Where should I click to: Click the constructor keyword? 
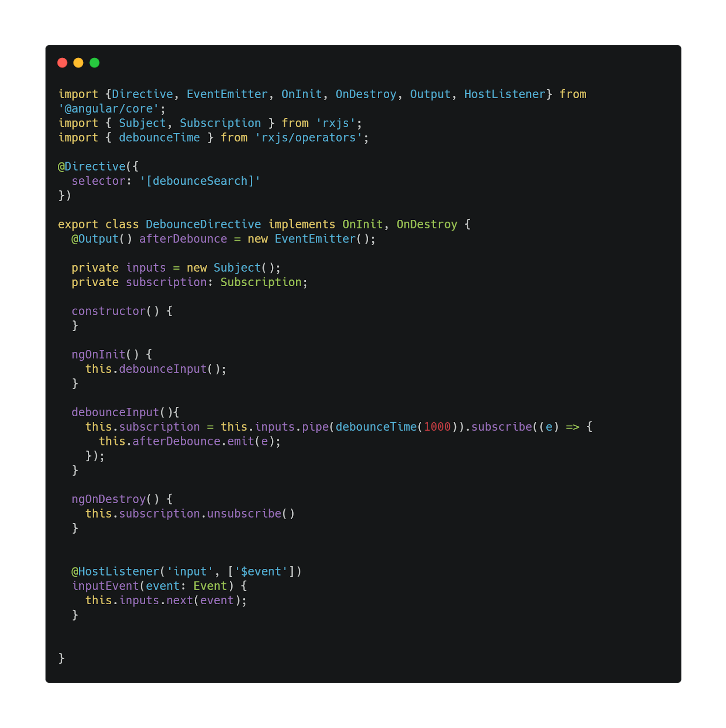click(108, 311)
